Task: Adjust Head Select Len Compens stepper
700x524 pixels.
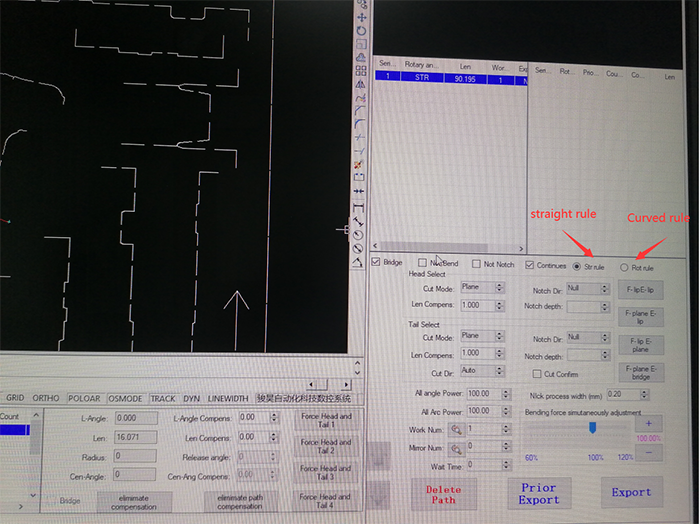Action: tap(500, 306)
